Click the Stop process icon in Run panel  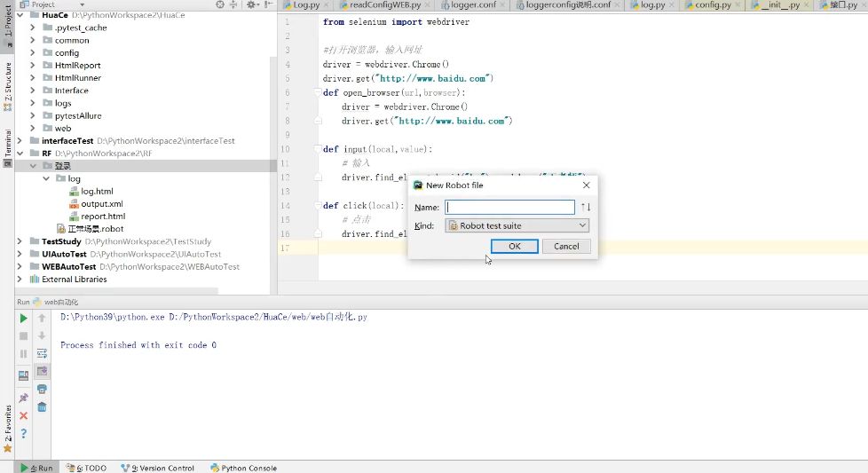tap(24, 336)
